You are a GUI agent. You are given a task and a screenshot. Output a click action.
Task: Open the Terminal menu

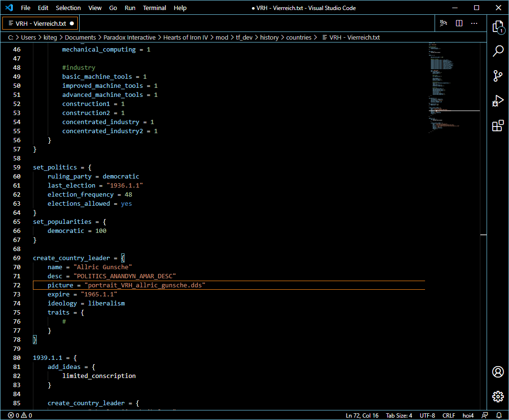(x=155, y=8)
